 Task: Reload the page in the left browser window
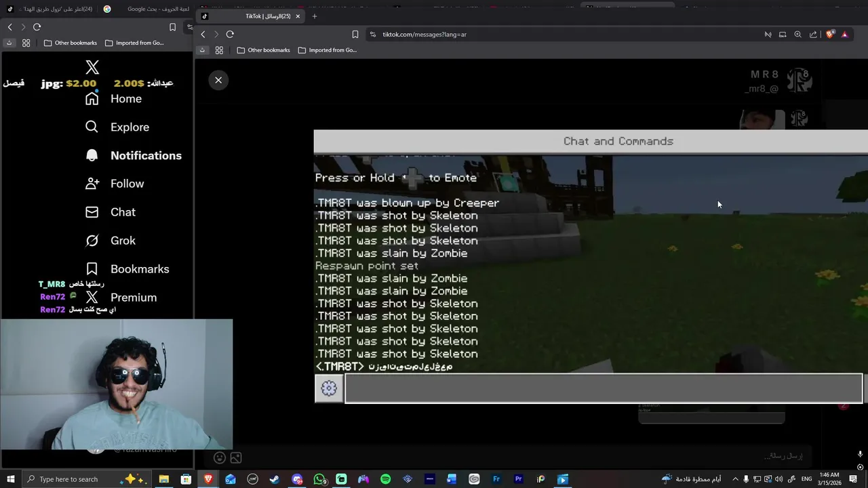[37, 27]
